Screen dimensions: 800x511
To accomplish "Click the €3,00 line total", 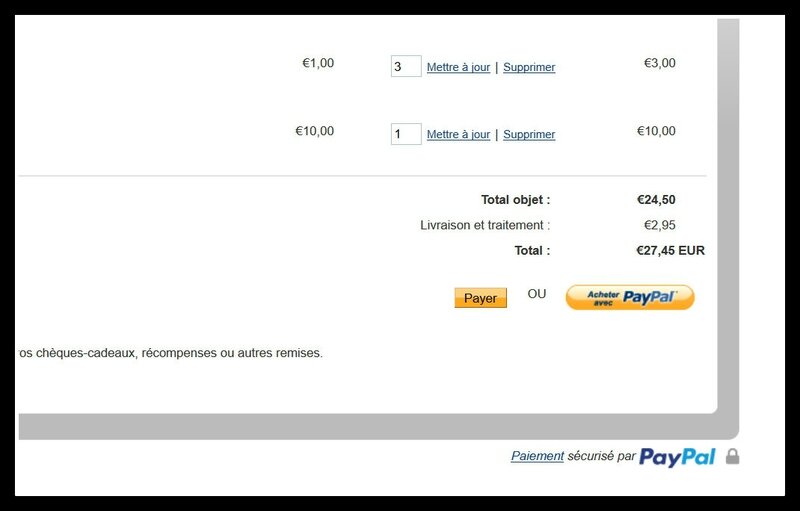I will pos(660,63).
